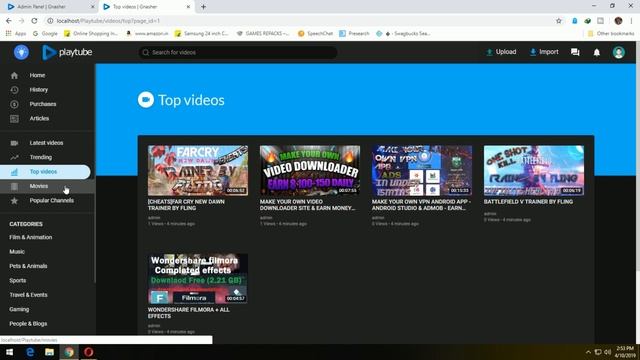Open Video Downloader video thumbnail
Viewport: 640px width, 360px height.
[x=310, y=171]
